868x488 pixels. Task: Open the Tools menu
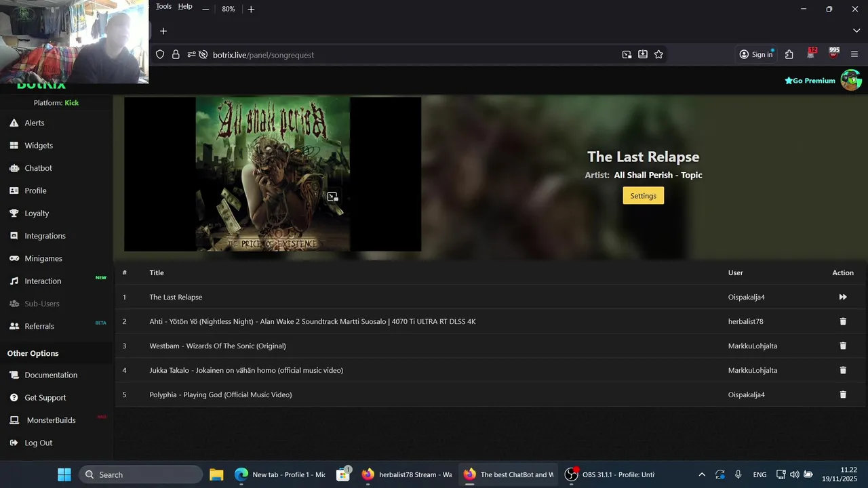point(163,7)
